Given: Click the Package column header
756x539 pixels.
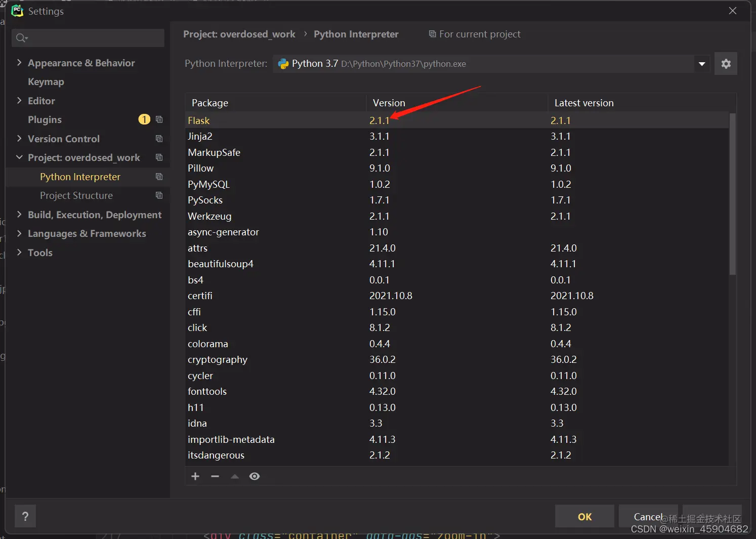Looking at the screenshot, I should pyautogui.click(x=276, y=103).
